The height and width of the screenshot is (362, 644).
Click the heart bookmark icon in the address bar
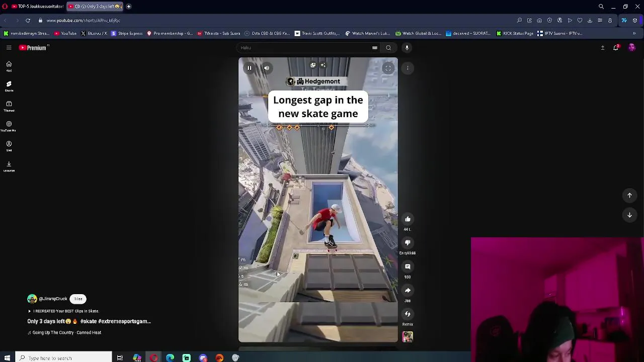point(580,21)
